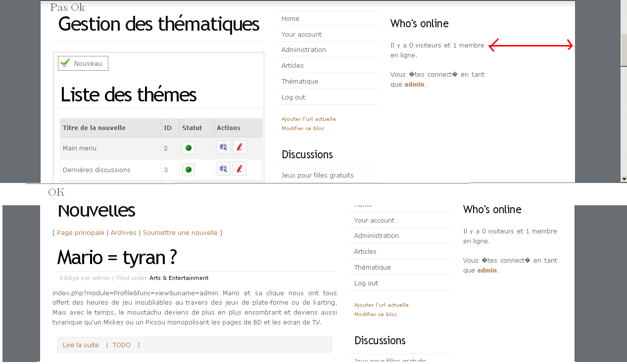
Task: Toggle the green status icon for Main menu
Action: pos(188,148)
